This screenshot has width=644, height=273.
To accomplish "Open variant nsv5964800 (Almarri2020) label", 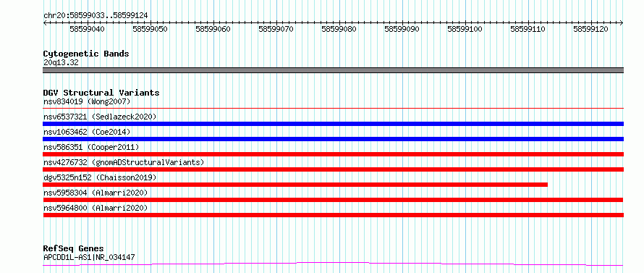I will coord(96,208).
